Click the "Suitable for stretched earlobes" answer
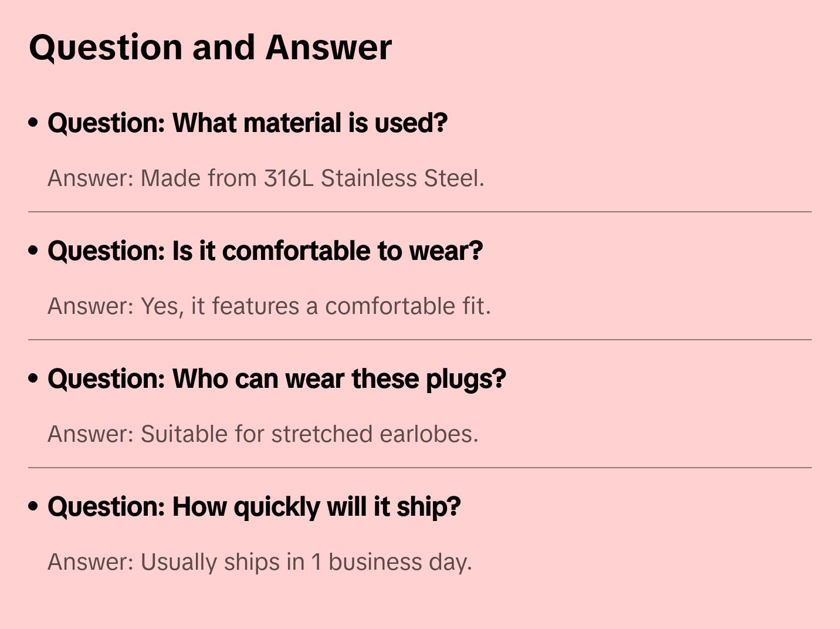The height and width of the screenshot is (629, 840). (263, 434)
